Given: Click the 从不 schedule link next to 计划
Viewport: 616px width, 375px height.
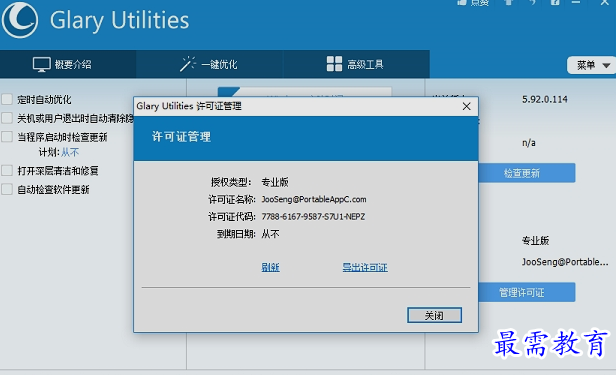Looking at the screenshot, I should [70, 152].
